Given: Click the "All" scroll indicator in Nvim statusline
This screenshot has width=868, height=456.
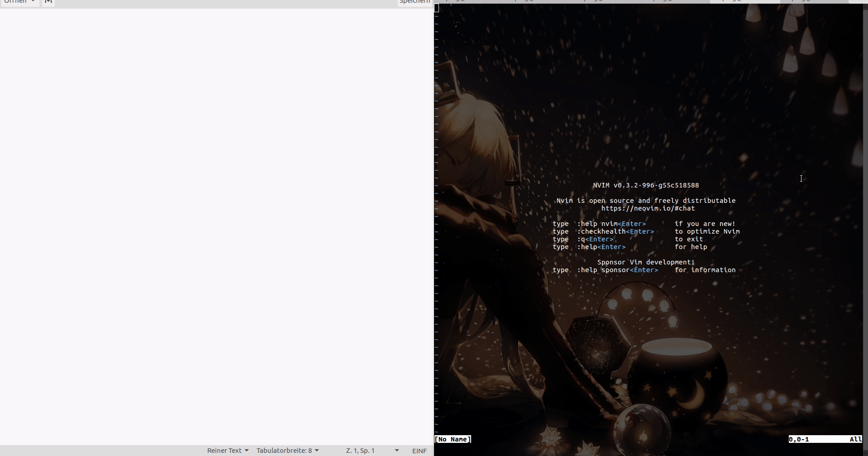Looking at the screenshot, I should pyautogui.click(x=856, y=439).
